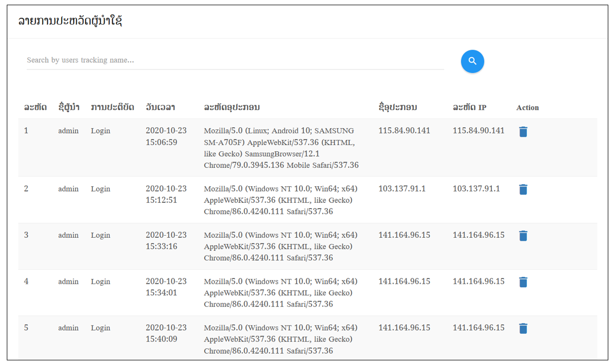Click the blue search magnifier button
The image size is (613, 364).
[472, 62]
